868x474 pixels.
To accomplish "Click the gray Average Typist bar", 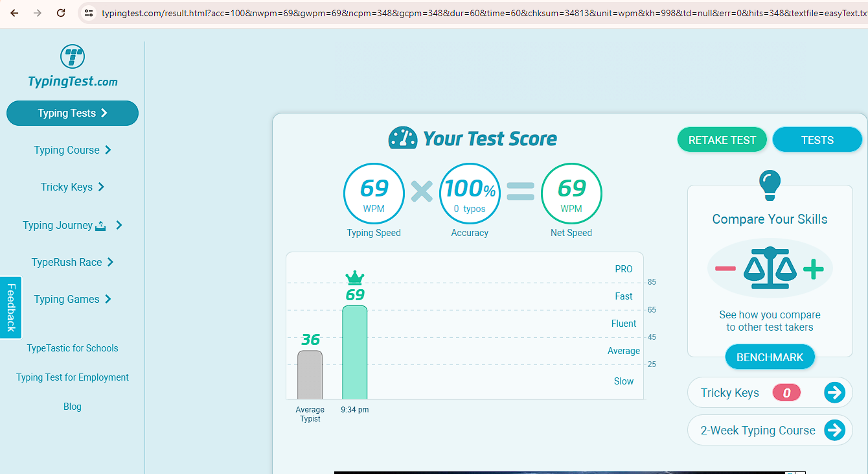I will (310, 375).
